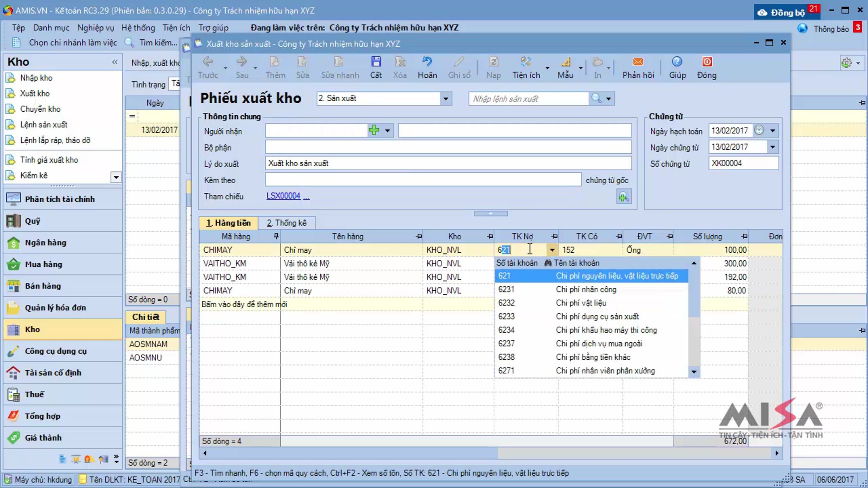Screen dimensions: 868x488
Task: Click the Ghi sổ toolbar icon
Action: (459, 62)
